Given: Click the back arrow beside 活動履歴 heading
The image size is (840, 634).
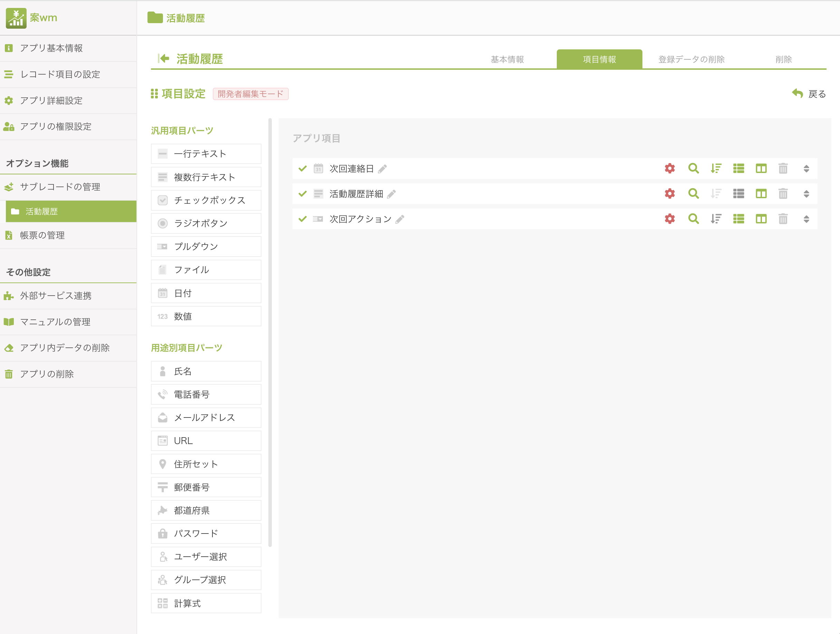Looking at the screenshot, I should coord(164,58).
